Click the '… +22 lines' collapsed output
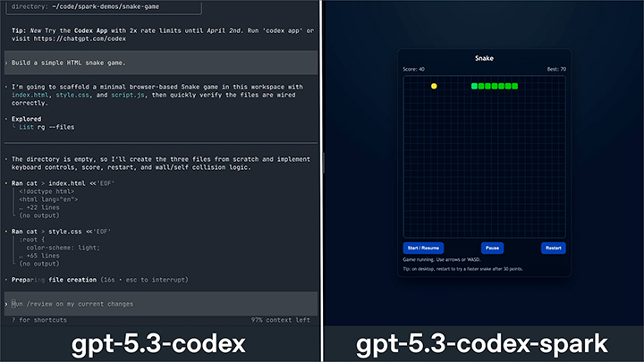This screenshot has width=644, height=362. point(39,207)
